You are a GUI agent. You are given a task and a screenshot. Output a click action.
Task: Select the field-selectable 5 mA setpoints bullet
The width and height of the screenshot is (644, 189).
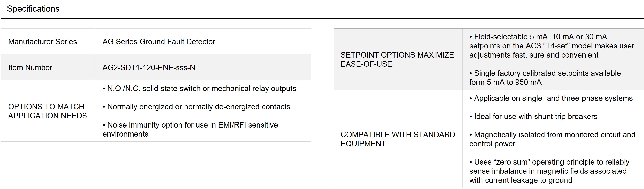coord(551,46)
